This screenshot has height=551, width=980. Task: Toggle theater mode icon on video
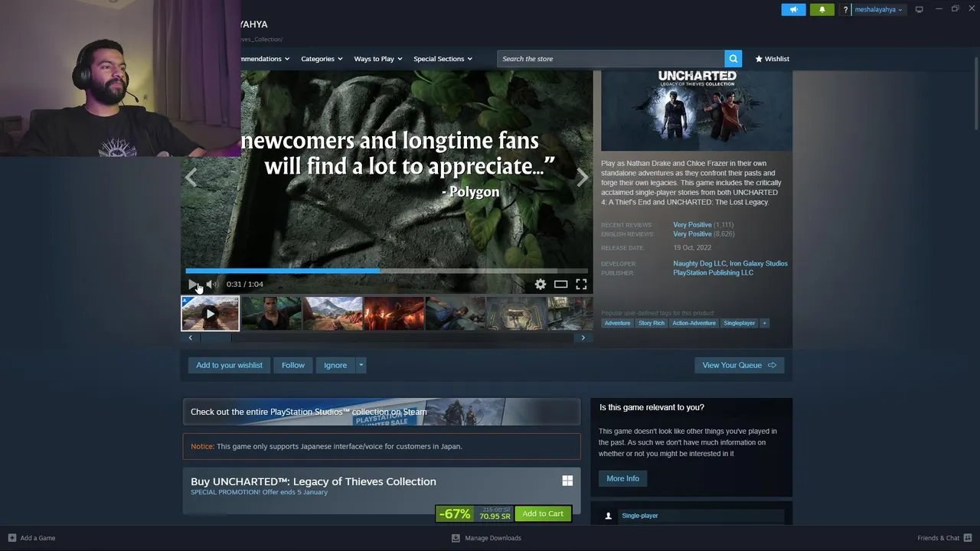pyautogui.click(x=560, y=285)
